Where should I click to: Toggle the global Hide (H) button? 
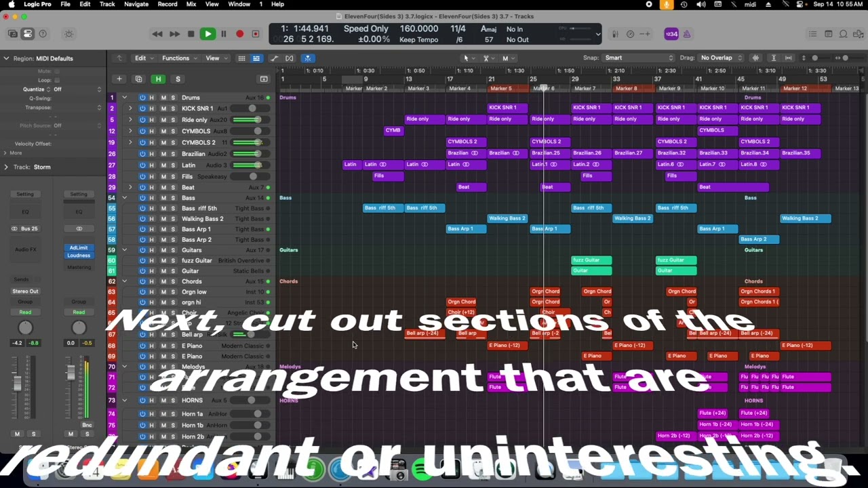[158, 79]
